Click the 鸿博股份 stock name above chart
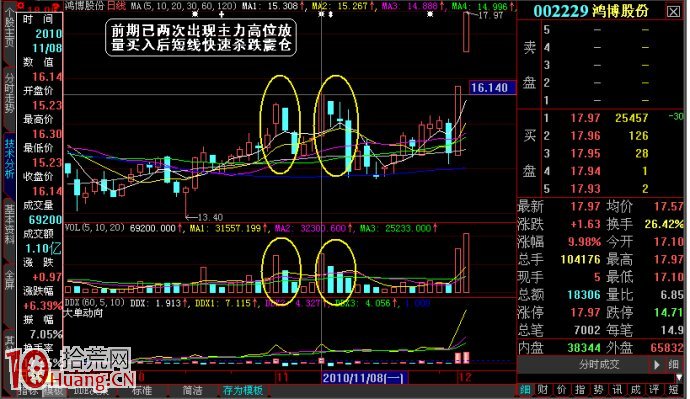The height and width of the screenshot is (399, 690). click(84, 6)
